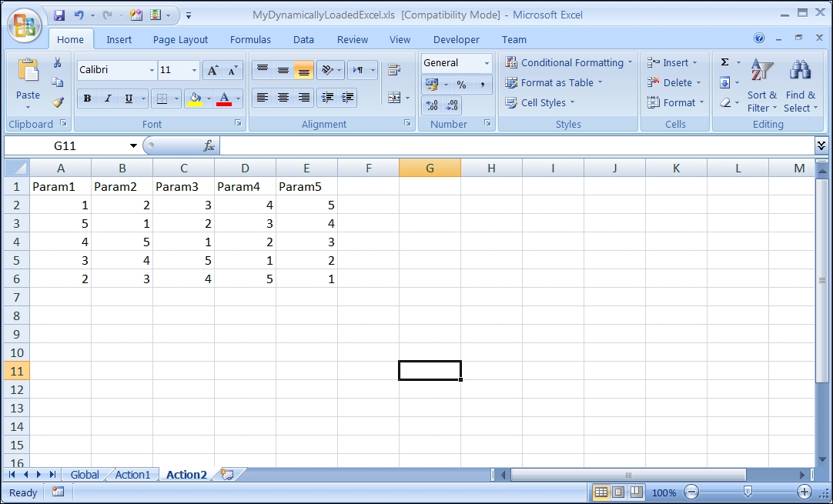Viewport: 833px width, 504px height.
Task: Open the Formulas ribbon tab
Action: tap(250, 39)
